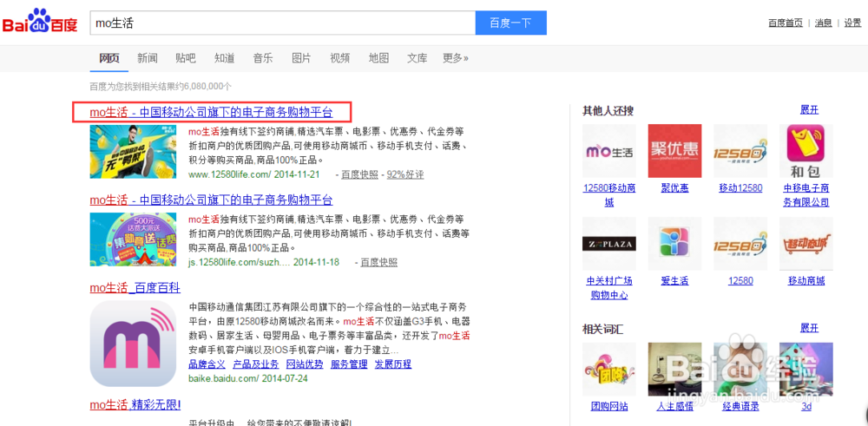Click the 92%好评 link
This screenshot has width=868, height=426.
(405, 174)
